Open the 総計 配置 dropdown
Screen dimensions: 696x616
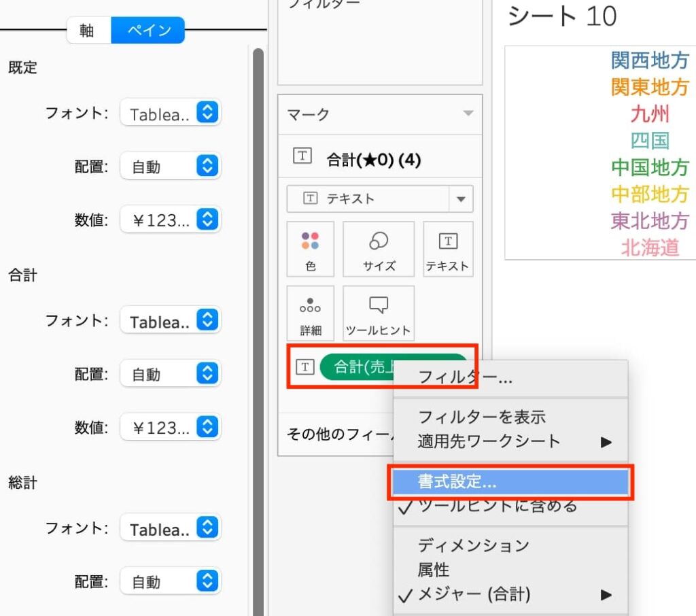coord(207,582)
